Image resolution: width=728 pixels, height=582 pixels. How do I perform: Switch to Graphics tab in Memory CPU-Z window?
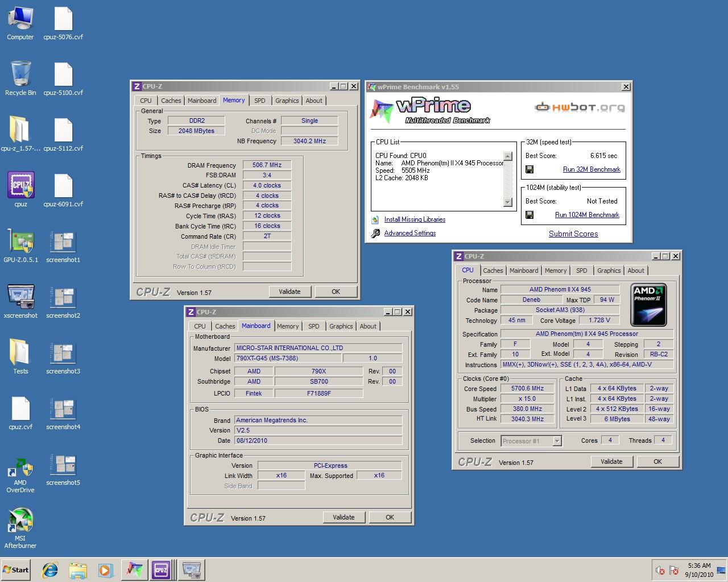tap(287, 101)
